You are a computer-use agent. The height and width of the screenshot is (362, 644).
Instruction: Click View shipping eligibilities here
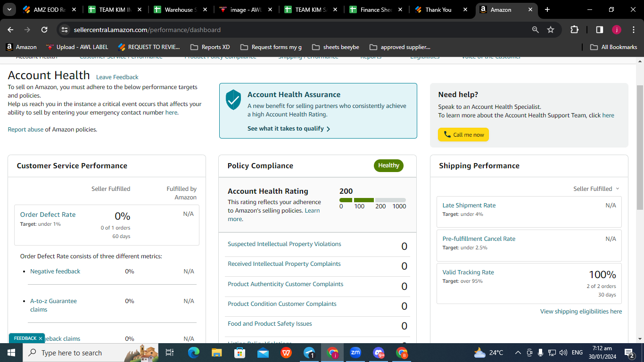coord(581,312)
